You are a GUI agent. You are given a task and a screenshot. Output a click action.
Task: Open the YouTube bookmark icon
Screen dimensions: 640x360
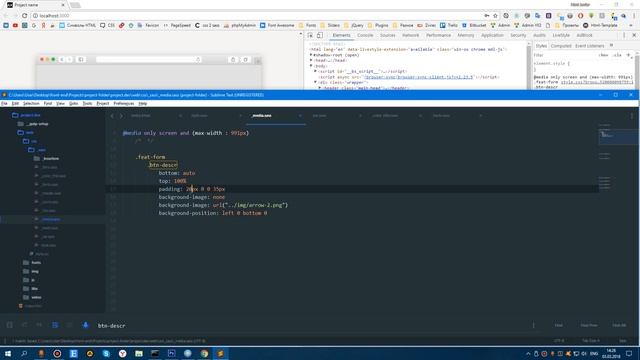(15, 25)
